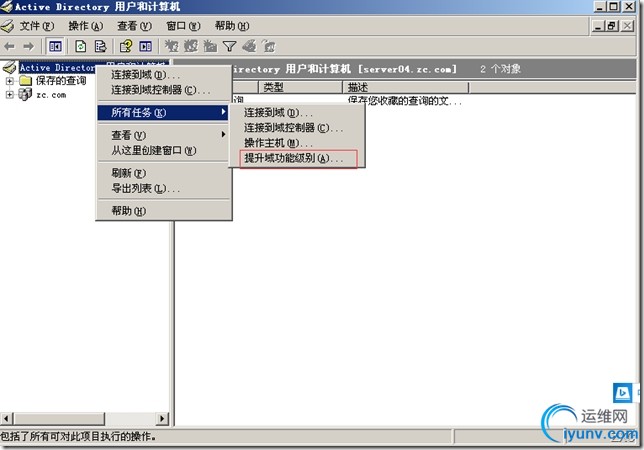This screenshot has height=450, width=644.
Task: Select the Active Directory root tree node
Action: (x=57, y=67)
